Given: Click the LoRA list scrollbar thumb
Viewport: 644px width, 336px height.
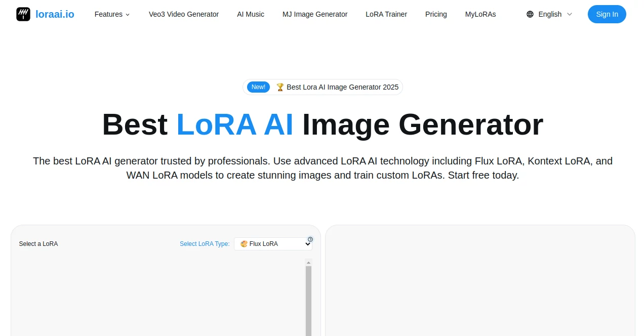Looking at the screenshot, I should [308, 301].
